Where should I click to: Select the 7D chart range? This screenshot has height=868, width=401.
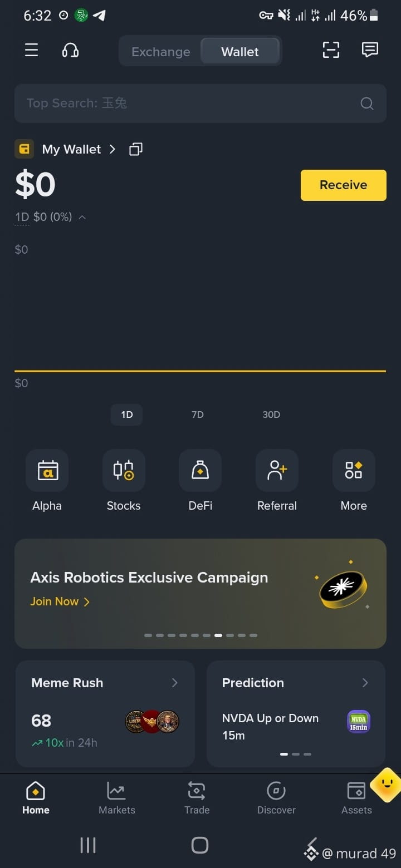click(198, 415)
